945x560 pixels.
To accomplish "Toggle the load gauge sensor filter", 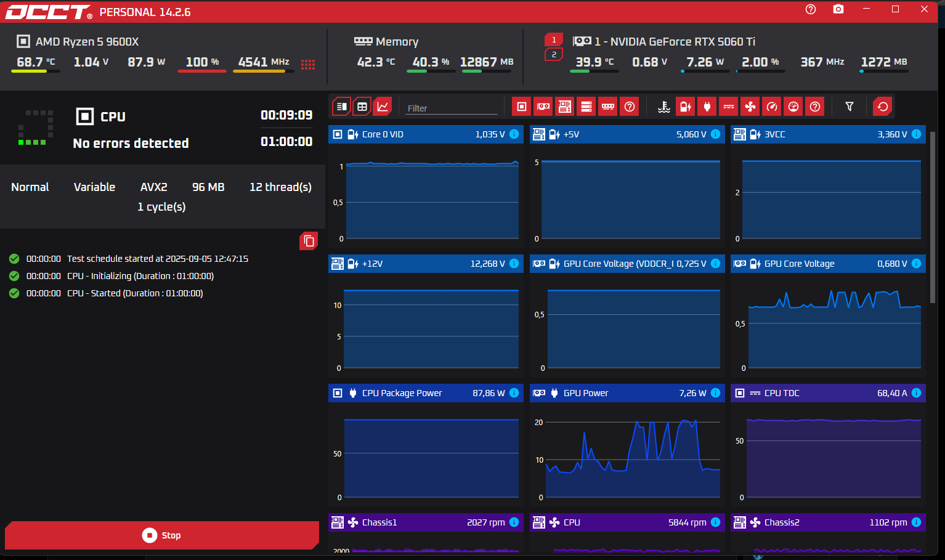I will pyautogui.click(x=772, y=107).
